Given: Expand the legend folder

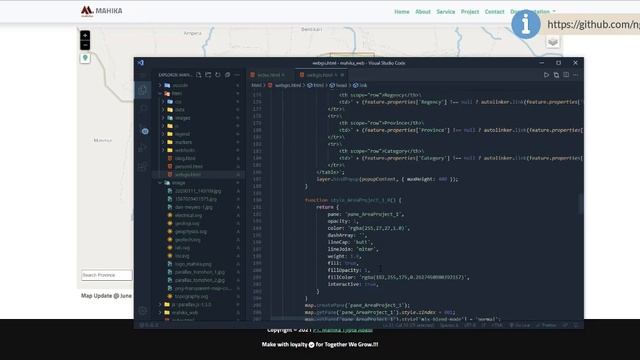Looking at the screenshot, I should [x=182, y=134].
